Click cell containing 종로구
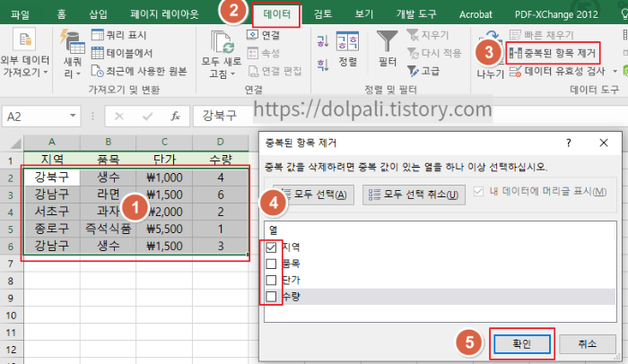 click(52, 229)
